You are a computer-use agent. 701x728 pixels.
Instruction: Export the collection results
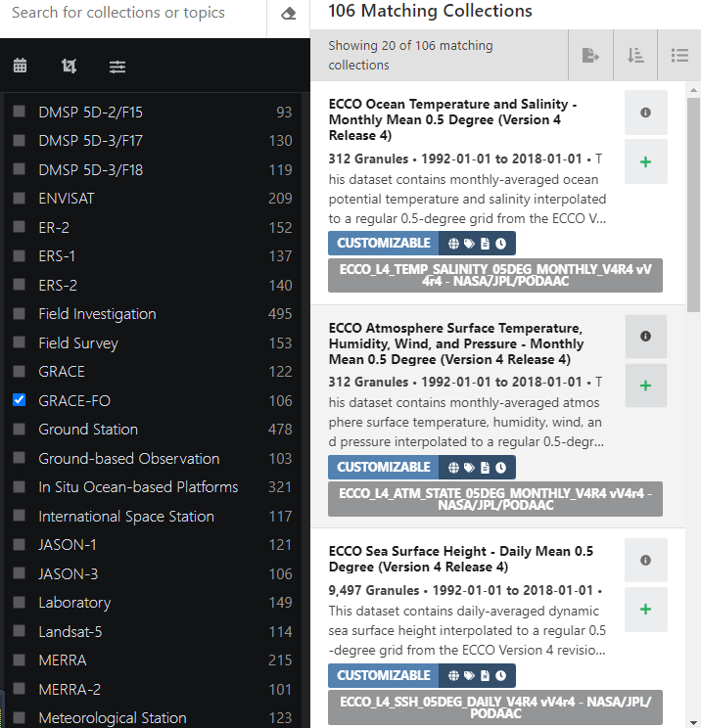click(x=590, y=55)
